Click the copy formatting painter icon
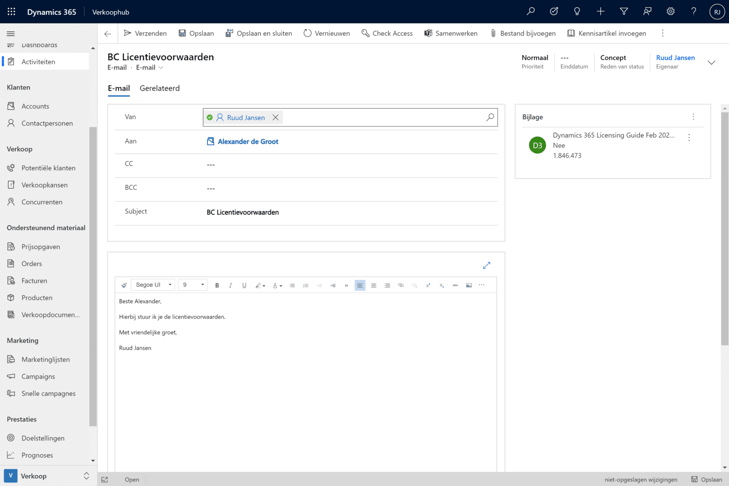 (124, 285)
